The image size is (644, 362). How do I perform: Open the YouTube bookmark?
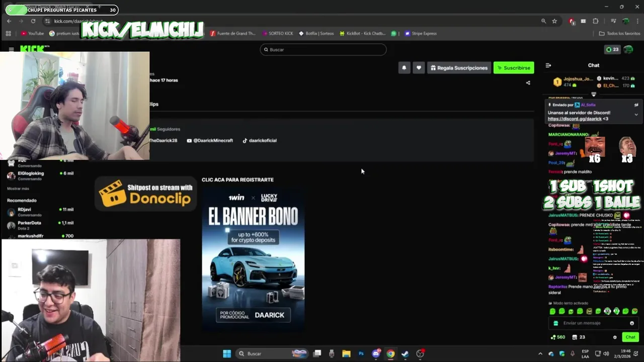[x=32, y=33]
